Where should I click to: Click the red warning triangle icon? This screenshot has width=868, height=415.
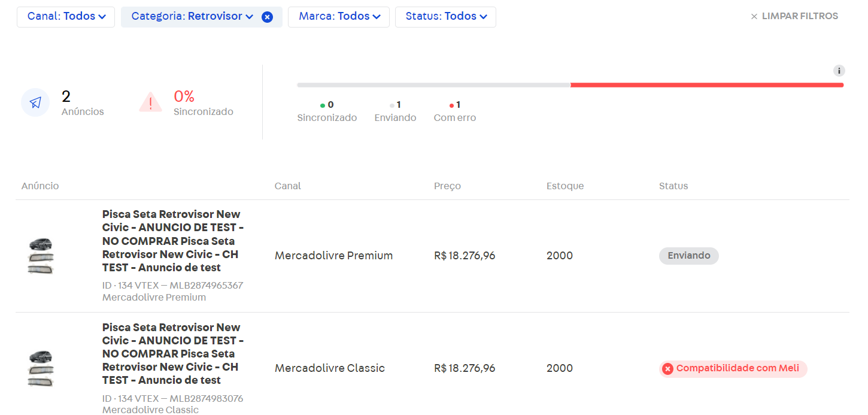tap(150, 103)
